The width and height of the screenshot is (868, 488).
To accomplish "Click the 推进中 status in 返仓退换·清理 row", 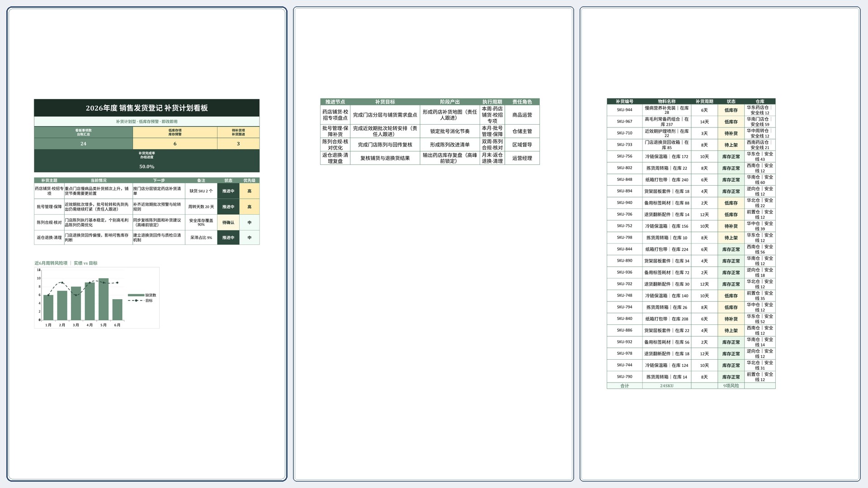I will 228,238.
